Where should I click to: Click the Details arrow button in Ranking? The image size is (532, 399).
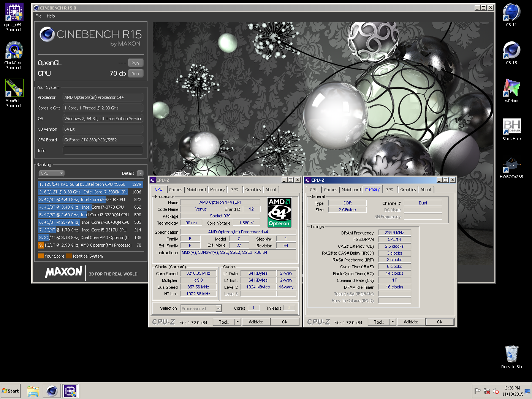click(x=140, y=173)
